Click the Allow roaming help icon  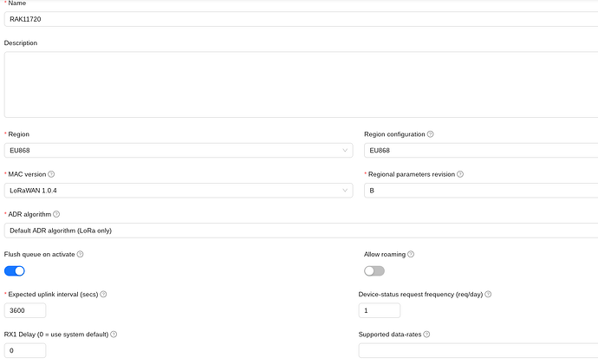[x=411, y=254]
